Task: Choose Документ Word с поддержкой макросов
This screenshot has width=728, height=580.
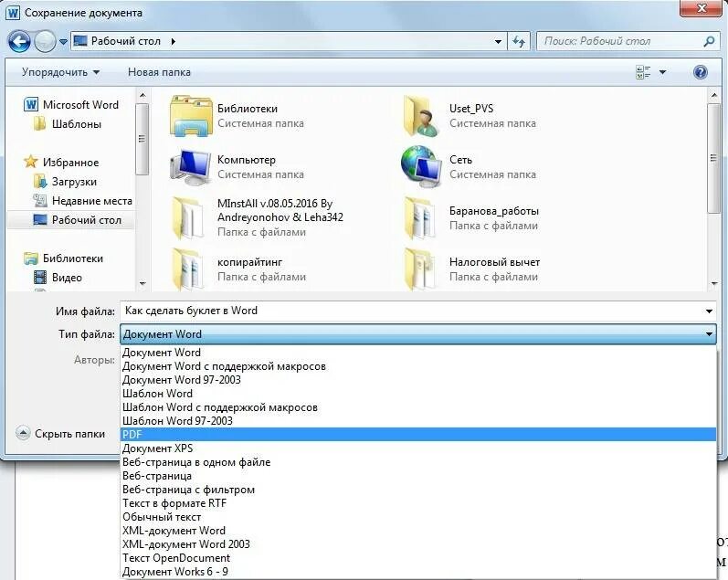Action: [417, 366]
